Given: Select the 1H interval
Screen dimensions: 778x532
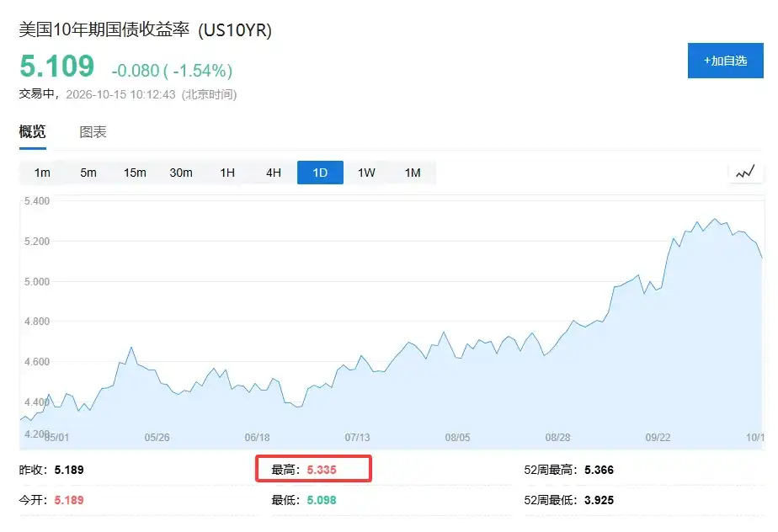Looking at the screenshot, I should pyautogui.click(x=227, y=173).
